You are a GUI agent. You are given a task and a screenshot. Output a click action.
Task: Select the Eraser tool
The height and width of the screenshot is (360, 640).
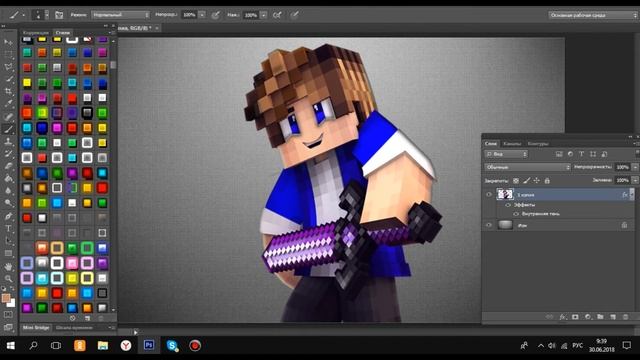point(8,166)
